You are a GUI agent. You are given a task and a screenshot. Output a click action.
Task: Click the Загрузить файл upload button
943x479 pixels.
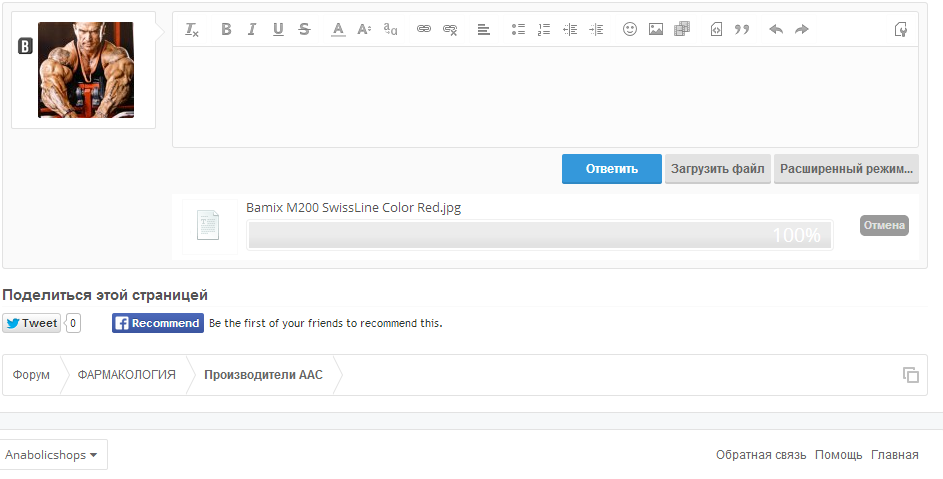[718, 169]
